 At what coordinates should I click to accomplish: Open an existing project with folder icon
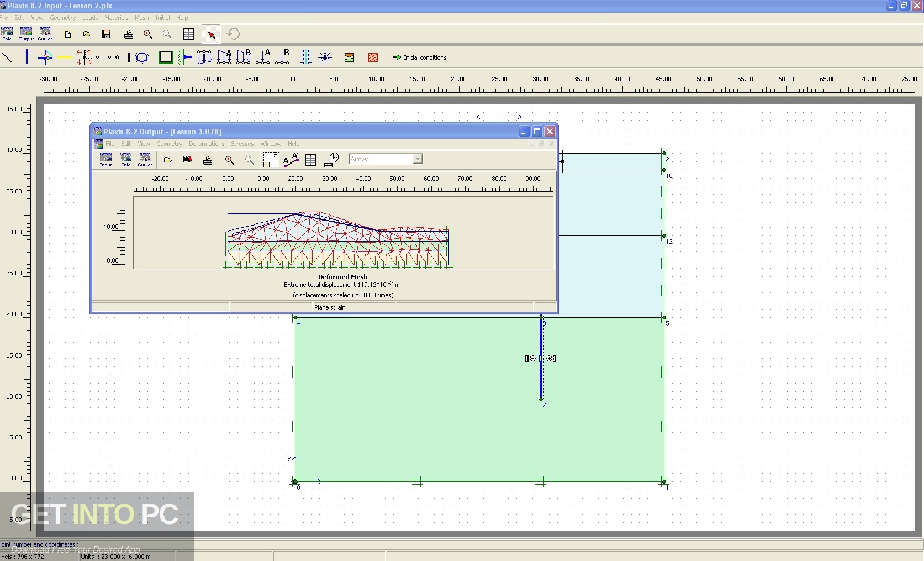pos(87,34)
